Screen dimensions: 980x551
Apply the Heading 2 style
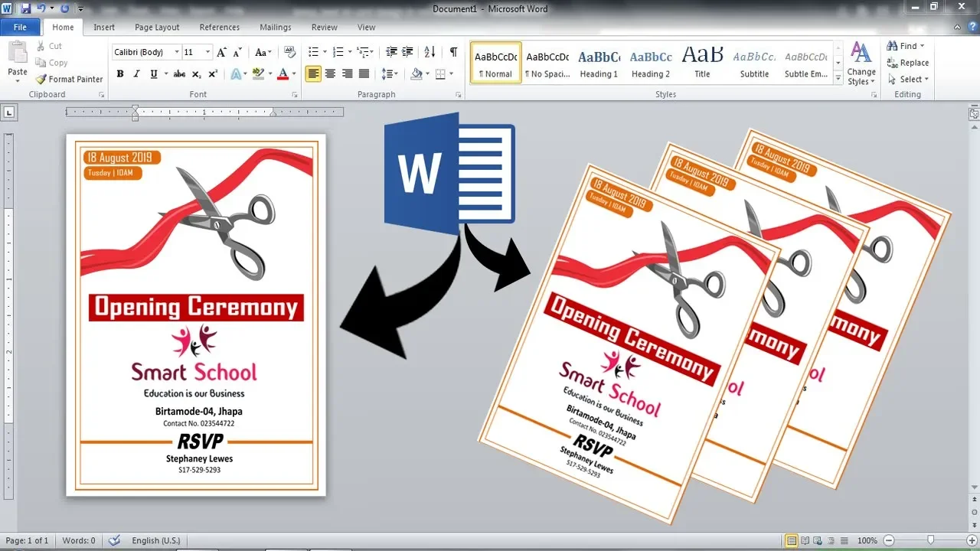click(651, 63)
